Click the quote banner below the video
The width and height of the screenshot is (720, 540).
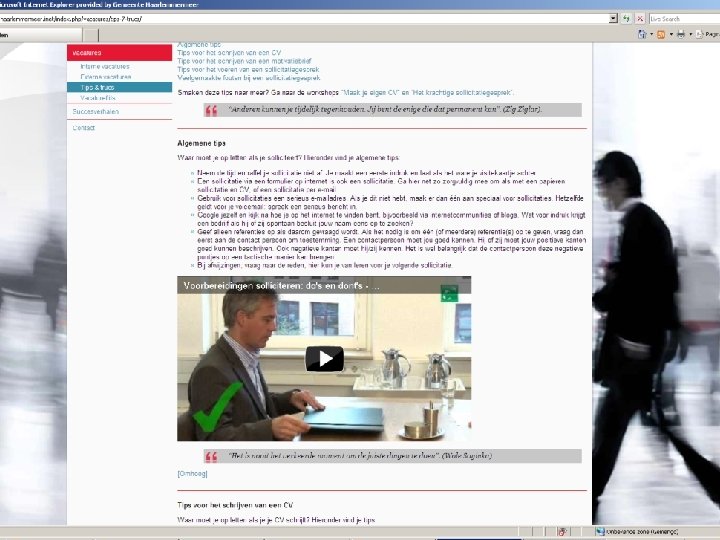(x=393, y=456)
